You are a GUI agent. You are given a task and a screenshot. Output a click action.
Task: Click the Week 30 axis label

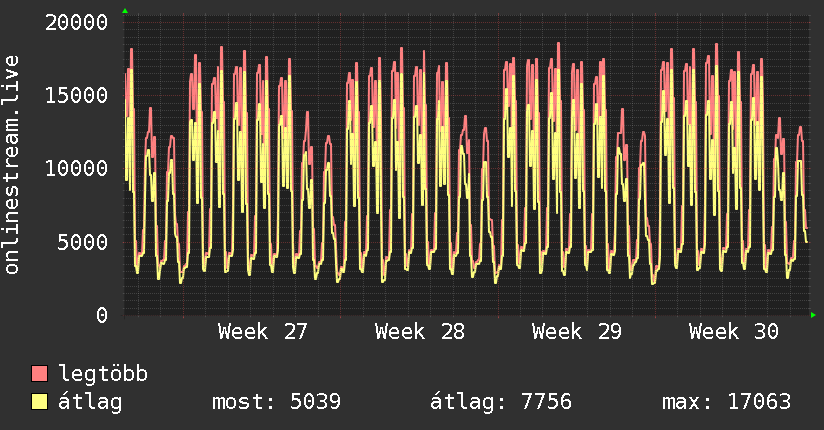734,331
